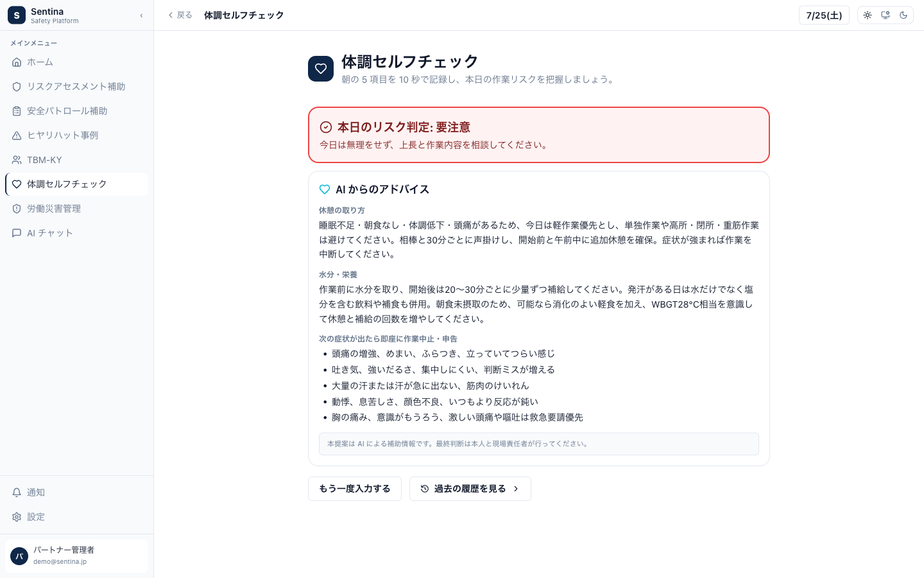Switch to system theme monitor icon

point(886,15)
